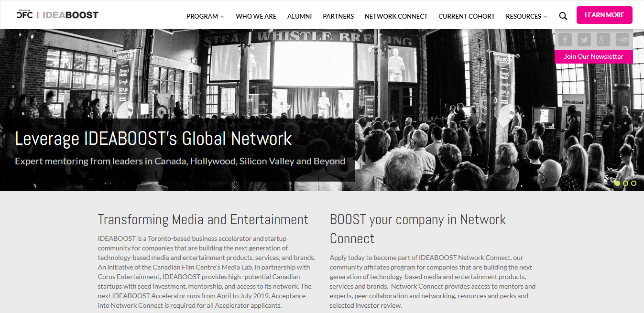Go to WHO WE ARE page
This screenshot has height=313, width=644.
[x=256, y=16]
